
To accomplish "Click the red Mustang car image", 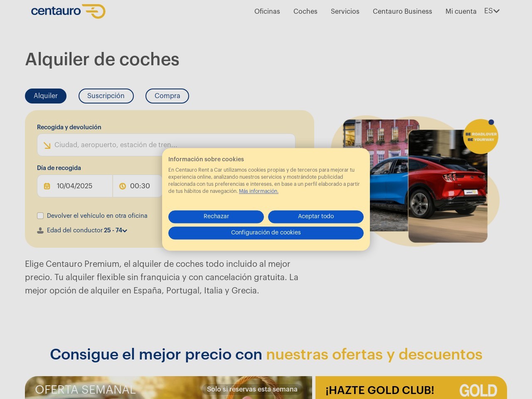I will pyautogui.click(x=448, y=186).
